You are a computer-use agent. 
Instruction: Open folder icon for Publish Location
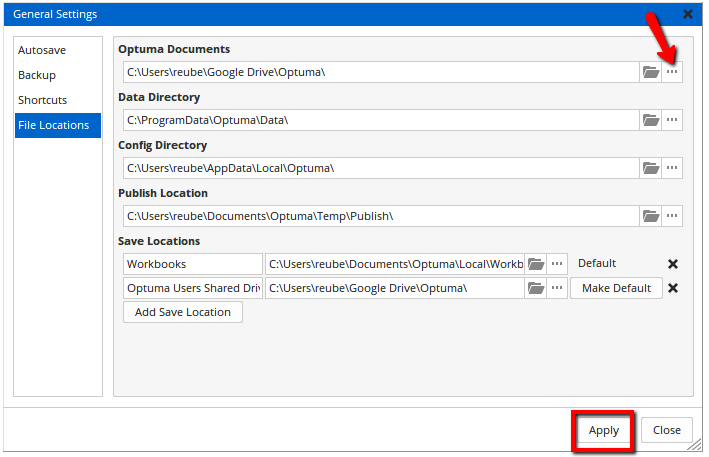(x=650, y=216)
